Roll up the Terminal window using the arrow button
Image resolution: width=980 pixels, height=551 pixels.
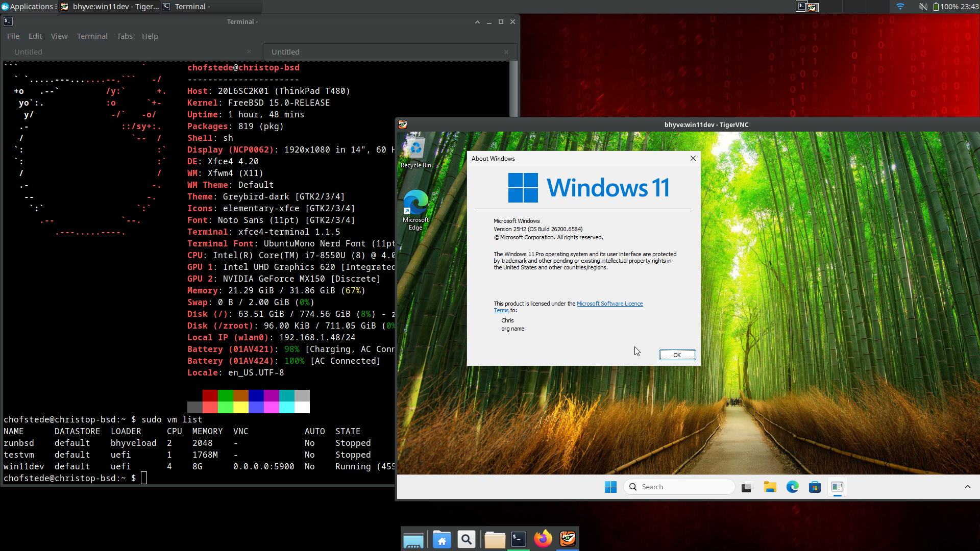[x=477, y=22]
